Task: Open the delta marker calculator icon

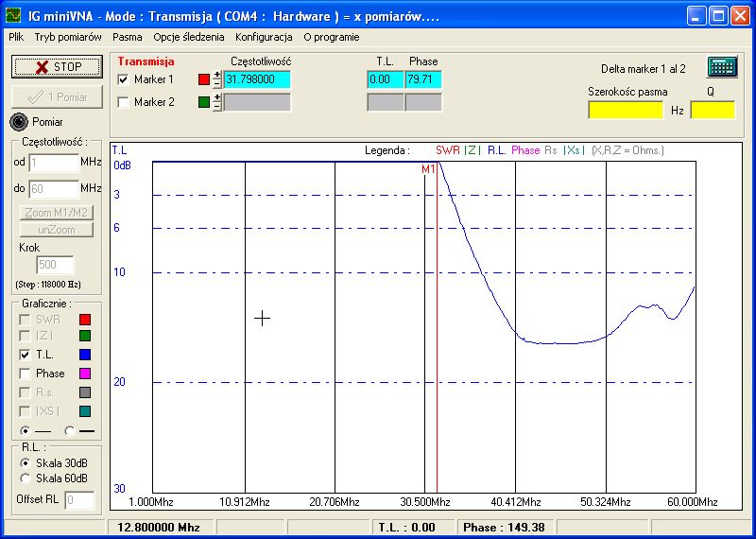Action: (722, 67)
